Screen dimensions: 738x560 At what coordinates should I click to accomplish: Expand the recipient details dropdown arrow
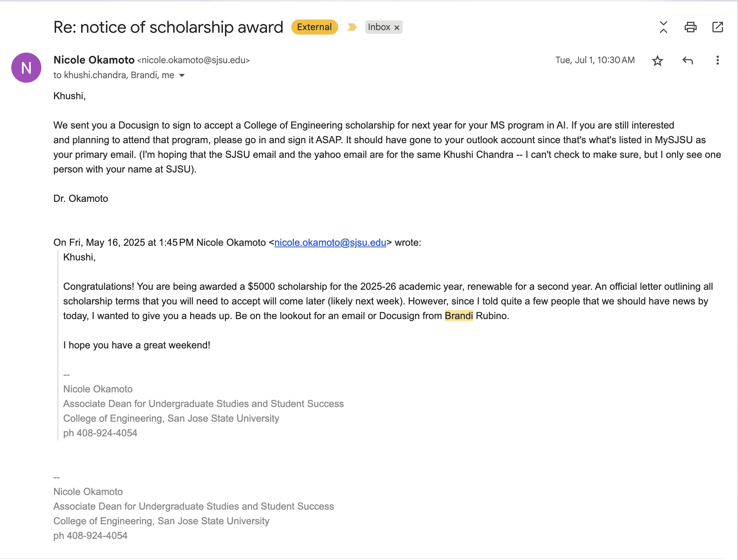[182, 76]
